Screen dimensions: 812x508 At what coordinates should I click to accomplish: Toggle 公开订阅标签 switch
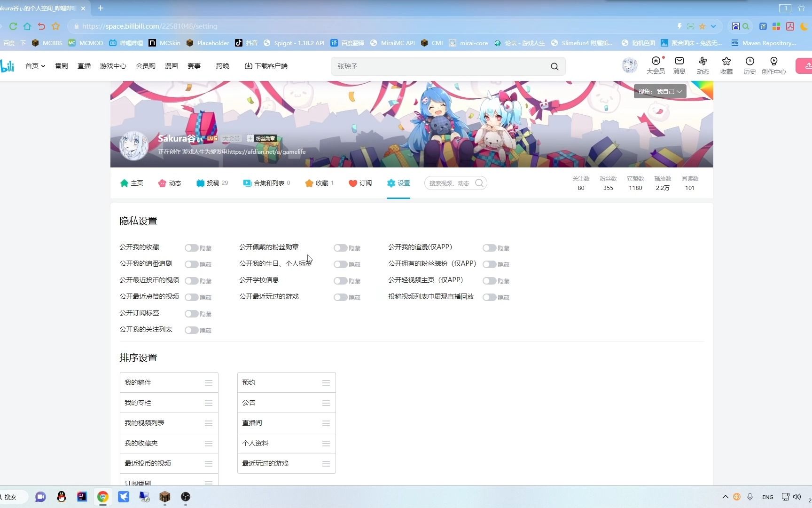tap(191, 314)
